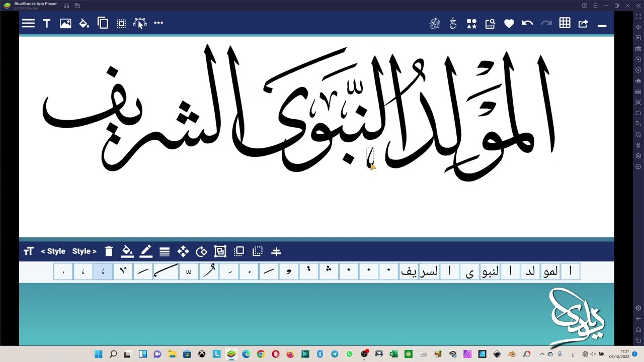Click the export/share icon
The image size is (644, 362).
[583, 24]
